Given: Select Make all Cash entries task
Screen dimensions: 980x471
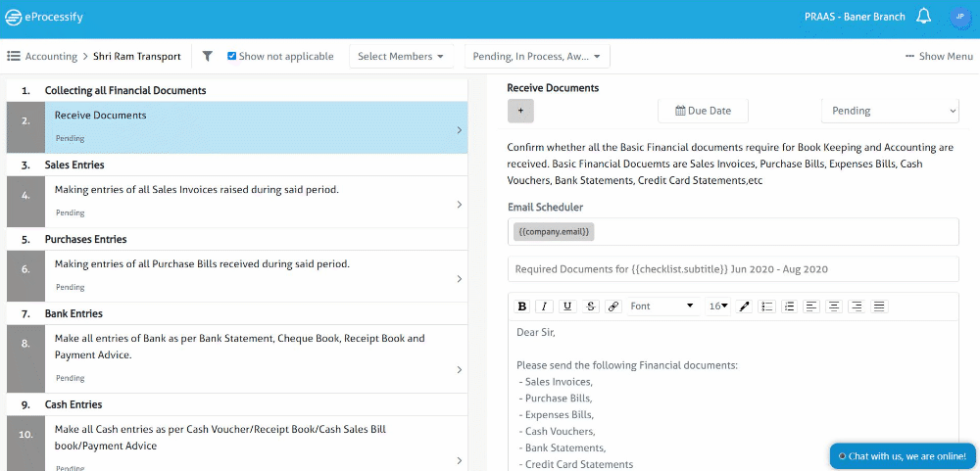Looking at the screenshot, I should tap(237, 444).
